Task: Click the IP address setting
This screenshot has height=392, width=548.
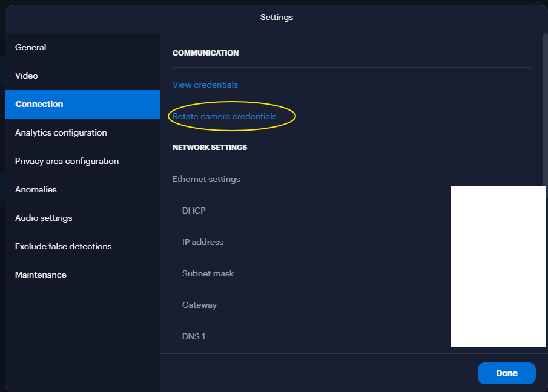Action: (x=202, y=242)
